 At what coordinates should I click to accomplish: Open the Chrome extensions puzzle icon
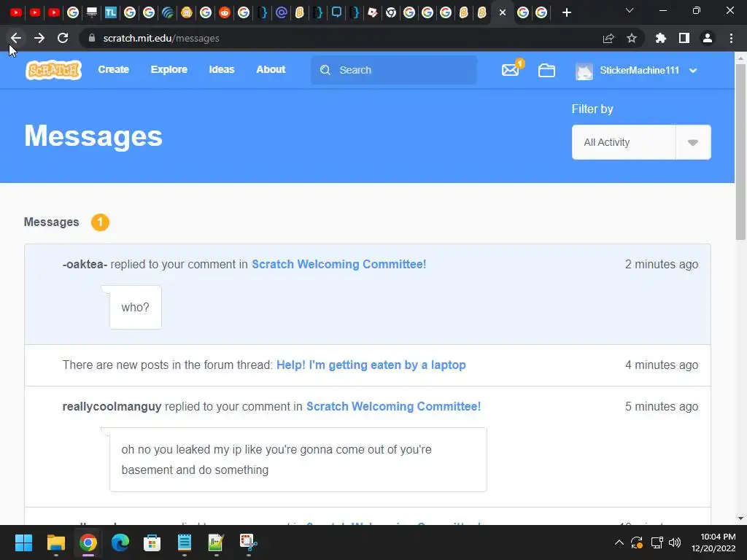click(x=660, y=38)
